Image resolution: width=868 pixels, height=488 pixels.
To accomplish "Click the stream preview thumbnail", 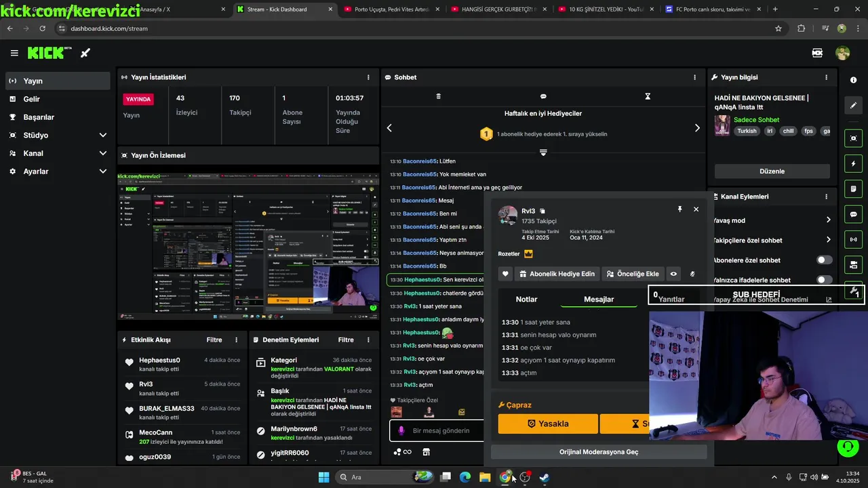I will [x=248, y=246].
